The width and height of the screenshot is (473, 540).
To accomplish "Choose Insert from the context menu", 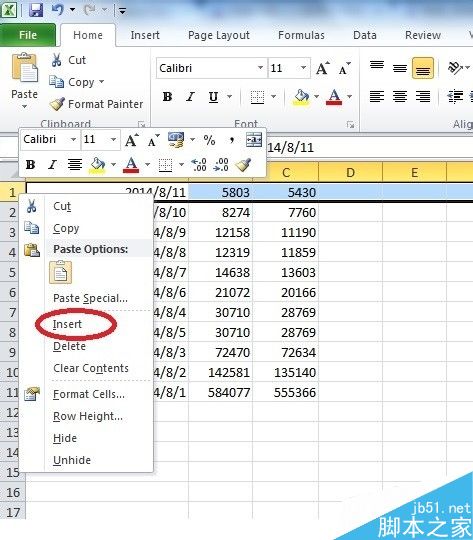I will [67, 324].
